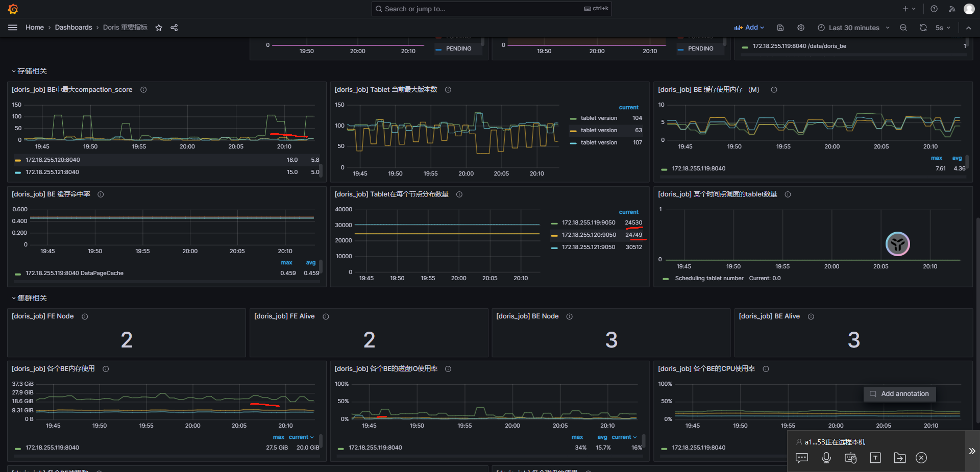980x472 pixels.
Task: Open the Last 30 minutes time picker
Action: point(853,28)
